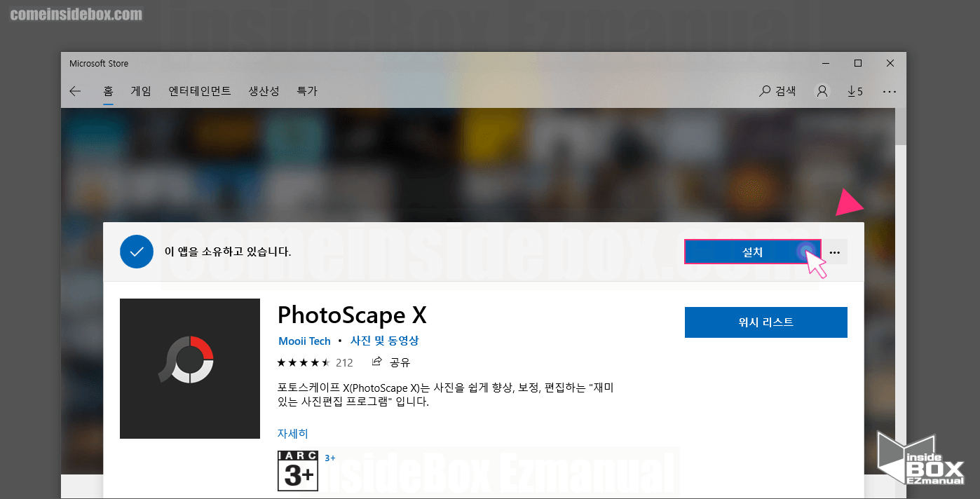Open the search magnifier (검색)
This screenshot has width=980, height=499.
778,91
